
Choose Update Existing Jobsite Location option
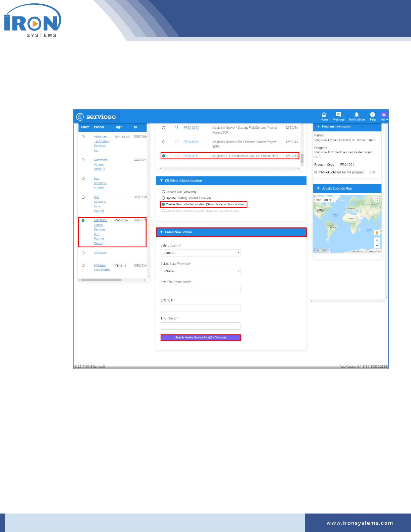163,198
